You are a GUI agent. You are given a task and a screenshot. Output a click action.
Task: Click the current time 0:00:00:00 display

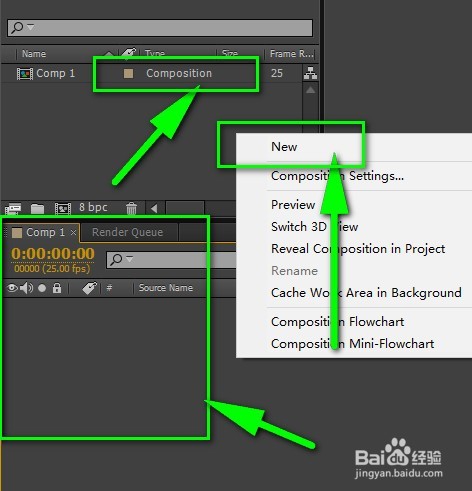(53, 254)
